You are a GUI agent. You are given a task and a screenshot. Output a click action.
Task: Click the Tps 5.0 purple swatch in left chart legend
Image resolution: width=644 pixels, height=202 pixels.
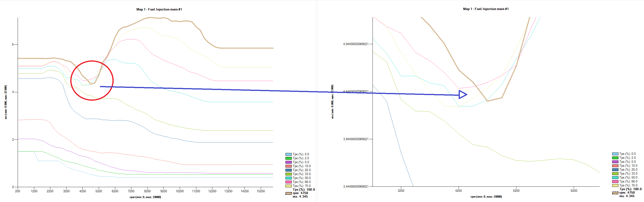click(x=288, y=162)
